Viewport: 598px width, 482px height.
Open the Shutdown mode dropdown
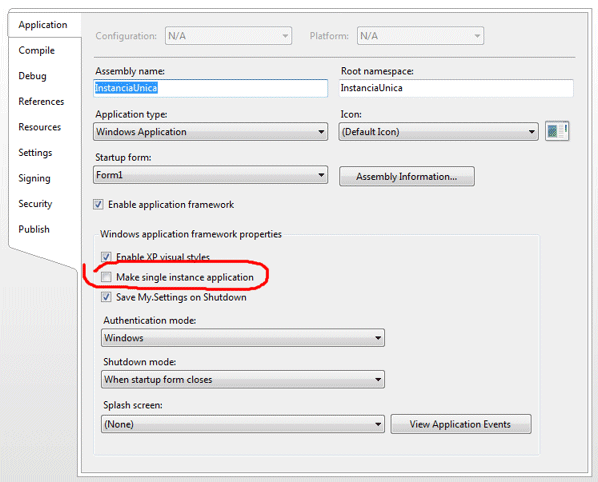pyautogui.click(x=243, y=379)
